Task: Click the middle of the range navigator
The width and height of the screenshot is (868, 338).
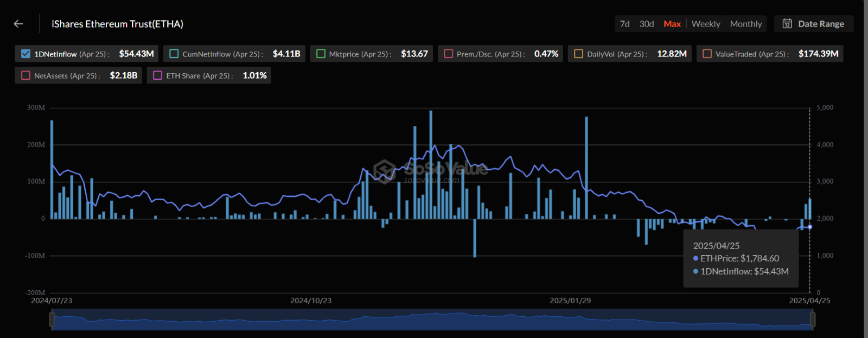Action: click(x=432, y=320)
